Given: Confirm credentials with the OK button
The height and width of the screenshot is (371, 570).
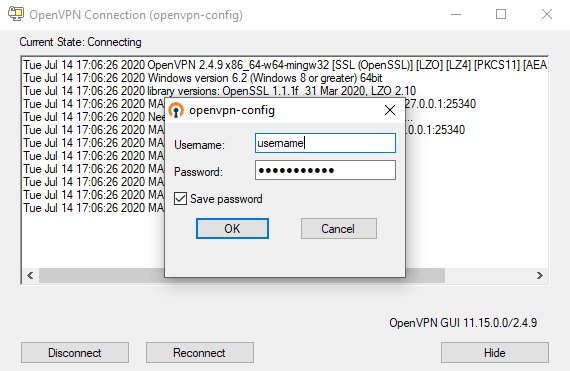Looking at the screenshot, I should click(232, 229).
